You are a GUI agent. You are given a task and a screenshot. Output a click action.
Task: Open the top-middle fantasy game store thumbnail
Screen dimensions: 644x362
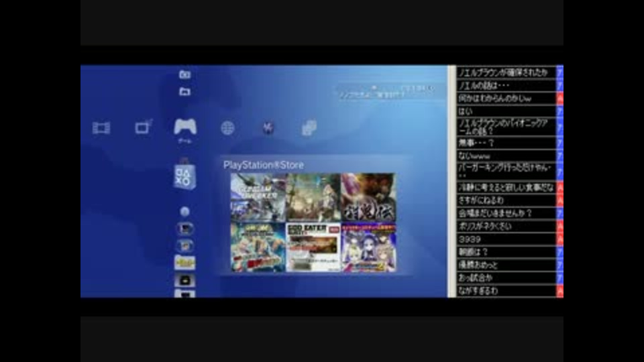pos(313,197)
